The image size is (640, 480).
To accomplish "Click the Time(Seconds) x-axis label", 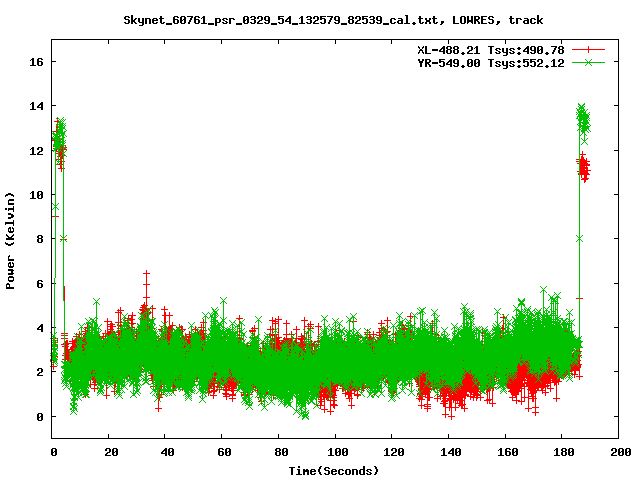I will (334, 471).
